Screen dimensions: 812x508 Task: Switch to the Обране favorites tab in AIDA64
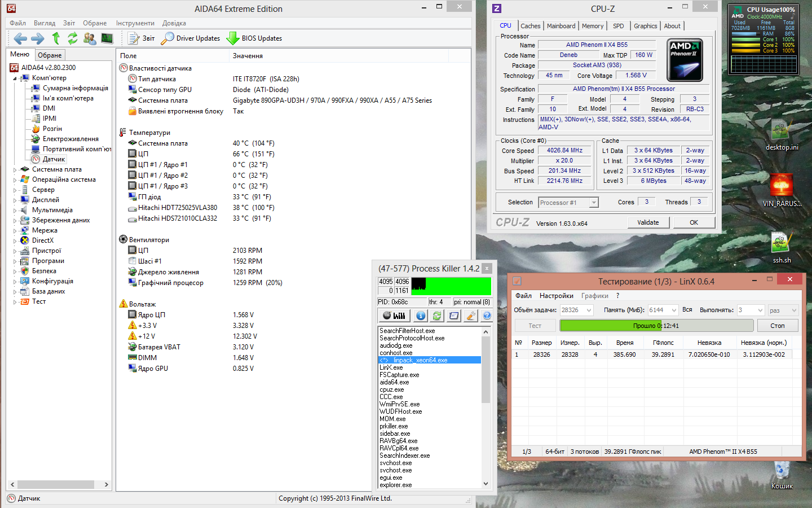(50, 55)
